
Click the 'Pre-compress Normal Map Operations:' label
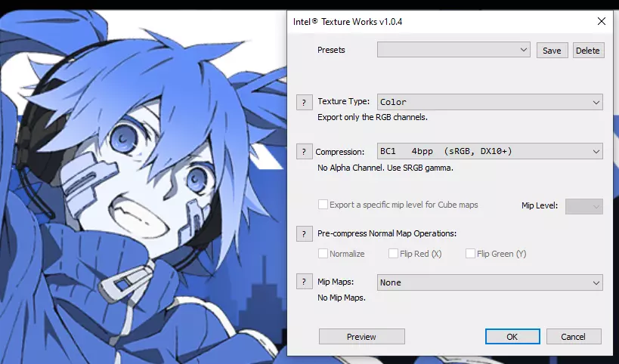pyautogui.click(x=387, y=233)
